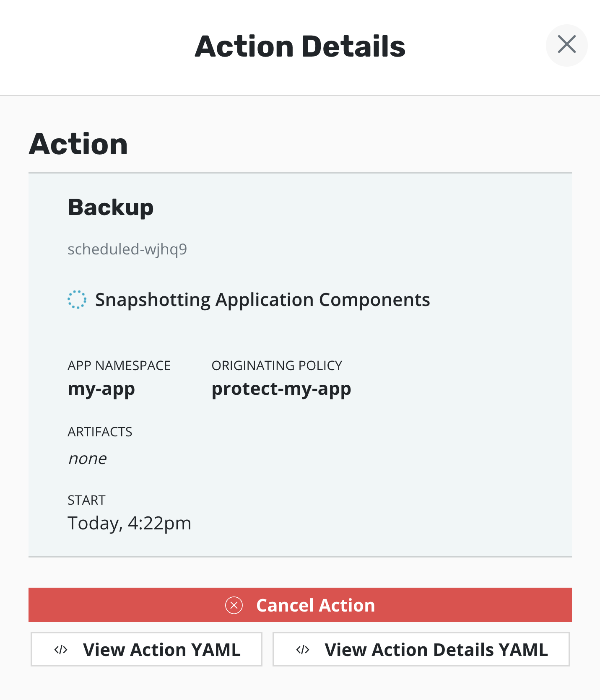Click the my-app namespace value

[x=101, y=389]
